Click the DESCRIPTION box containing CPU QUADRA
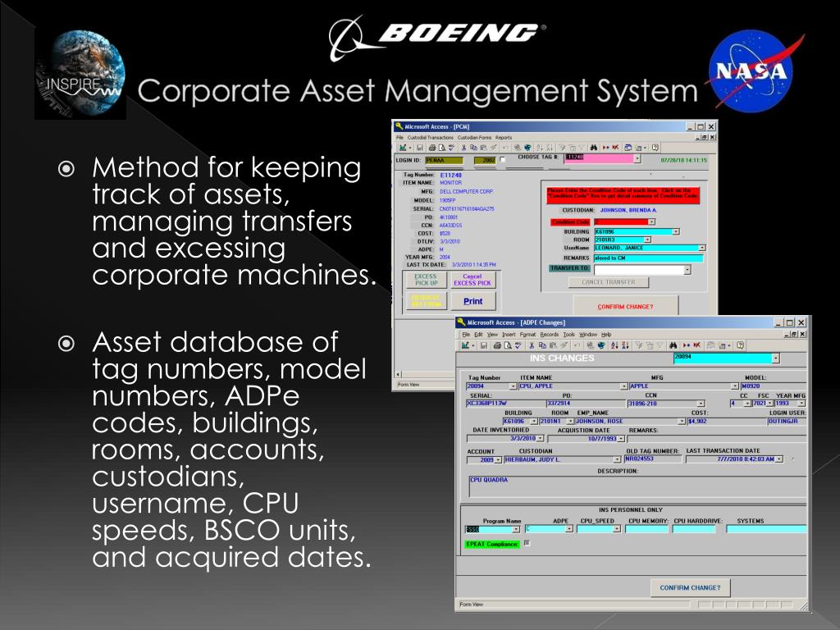This screenshot has height=630, width=840. click(x=637, y=486)
